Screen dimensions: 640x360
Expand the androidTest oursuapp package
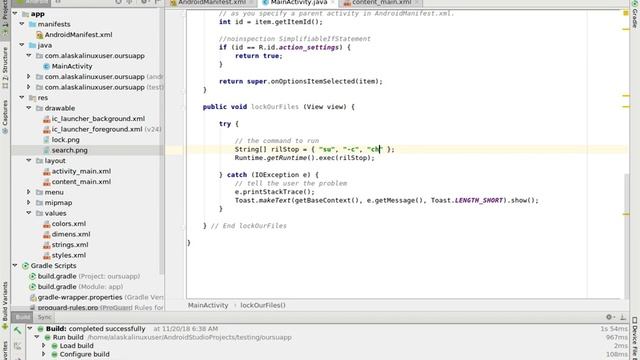tap(29, 76)
